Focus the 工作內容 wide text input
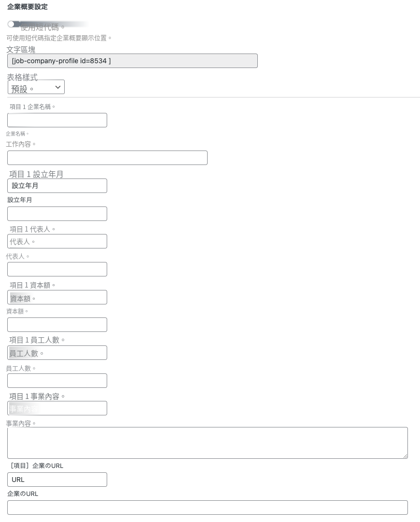Viewport: 420px width, 522px height. click(x=107, y=158)
